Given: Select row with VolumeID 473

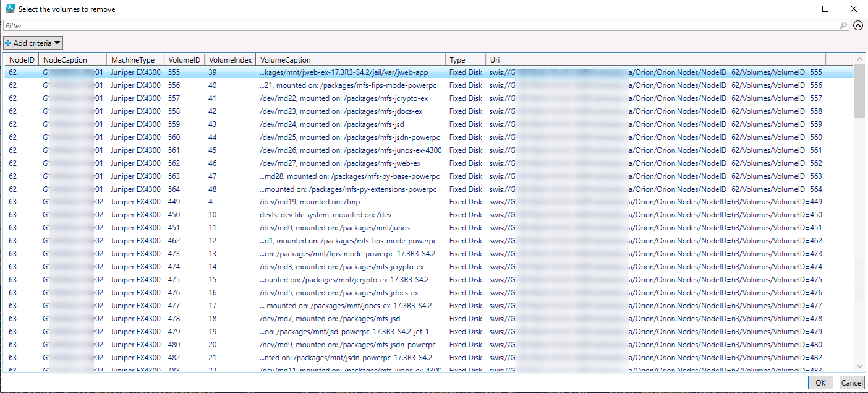Looking at the screenshot, I should (429, 254).
